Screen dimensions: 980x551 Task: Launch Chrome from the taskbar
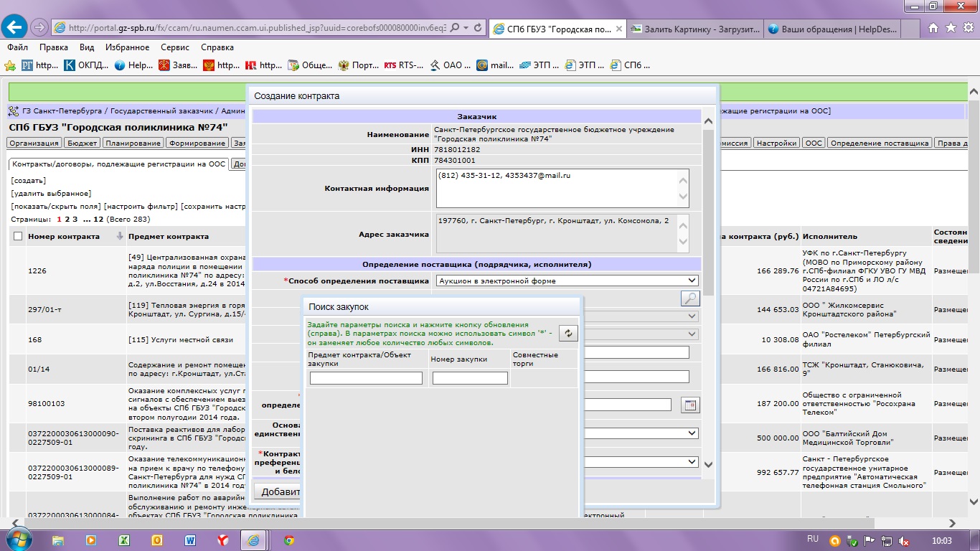288,540
